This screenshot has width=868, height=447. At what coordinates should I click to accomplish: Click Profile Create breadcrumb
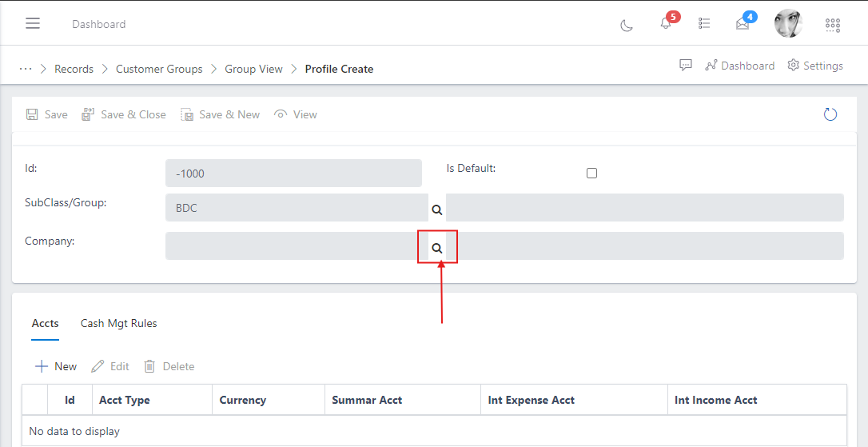pos(340,70)
